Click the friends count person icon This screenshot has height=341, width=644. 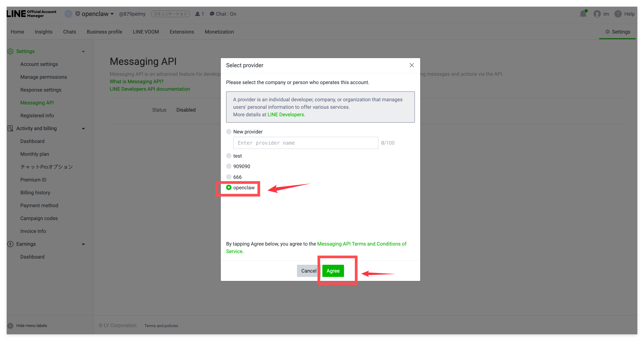coord(197,14)
